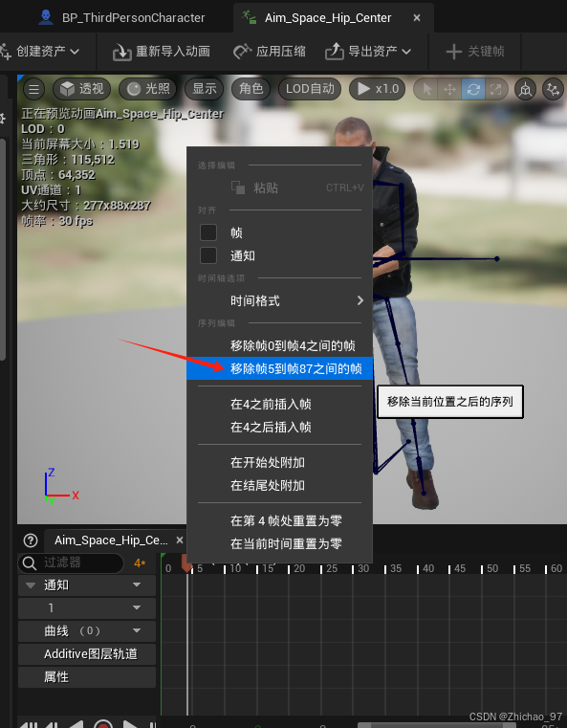Screen dimensions: 567x728
Task: Choose 在4之前插入帧
Action: click(x=280, y=404)
